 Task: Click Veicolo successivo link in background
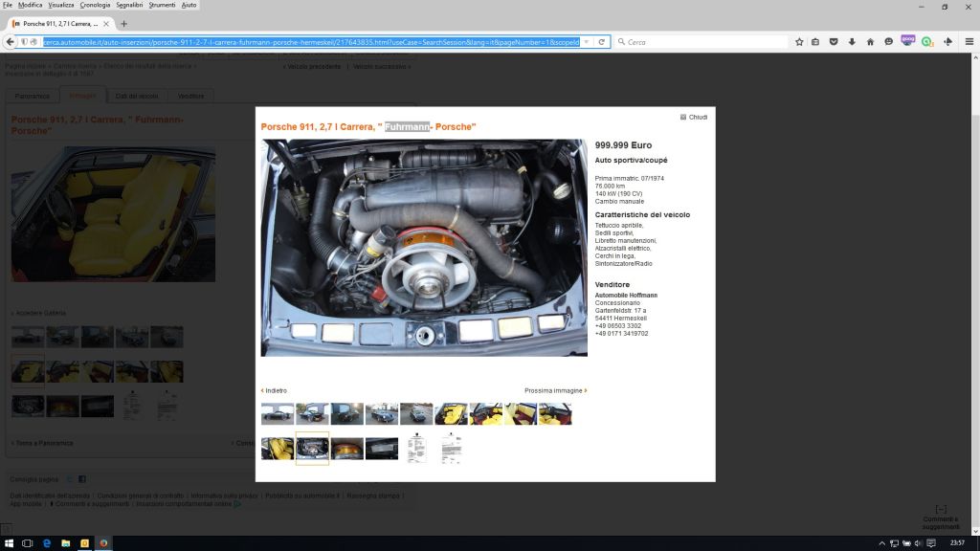click(381, 66)
